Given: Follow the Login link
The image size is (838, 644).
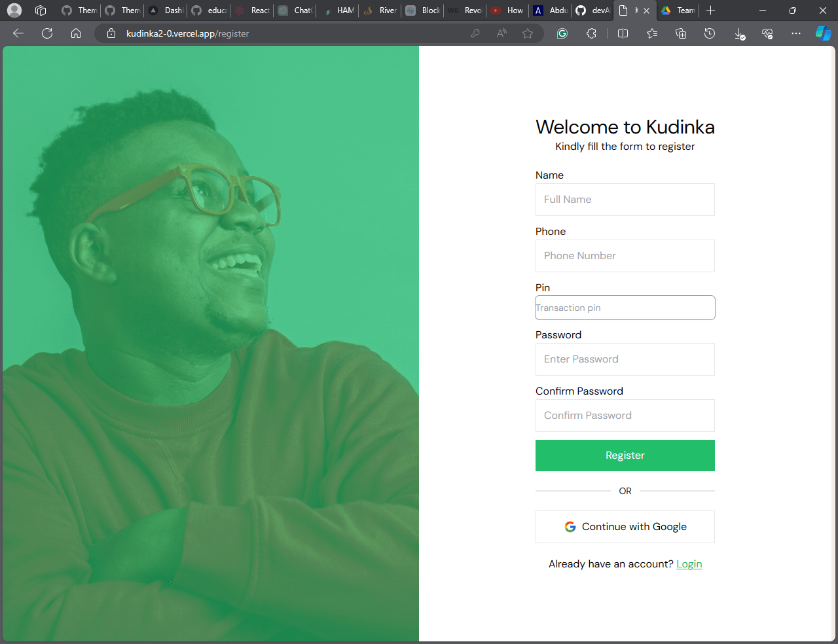Looking at the screenshot, I should (689, 564).
